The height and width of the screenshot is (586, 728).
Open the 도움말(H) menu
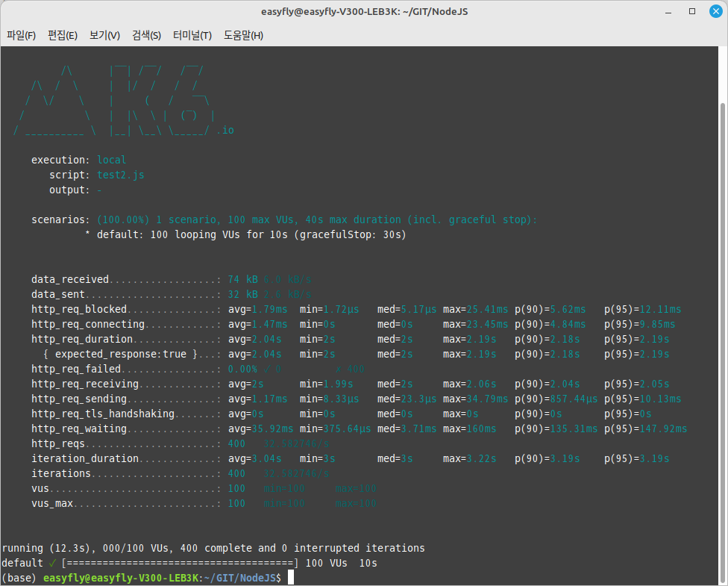point(243,35)
